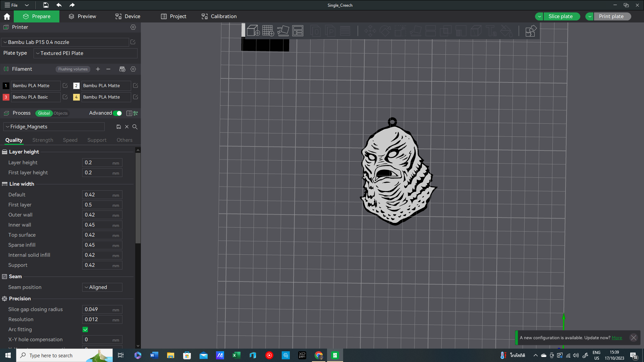Viewport: 644px width, 362px height.
Task: Toggle Advanced process settings
Action: pyautogui.click(x=118, y=113)
